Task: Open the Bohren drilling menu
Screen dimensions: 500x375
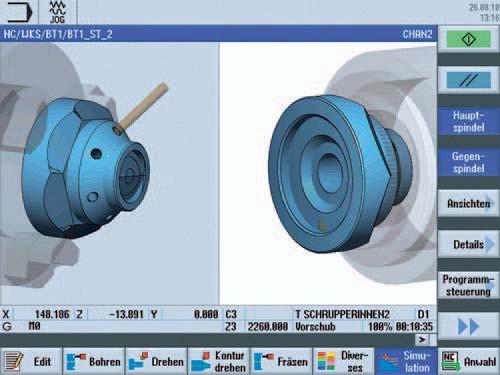Action: 94,362
